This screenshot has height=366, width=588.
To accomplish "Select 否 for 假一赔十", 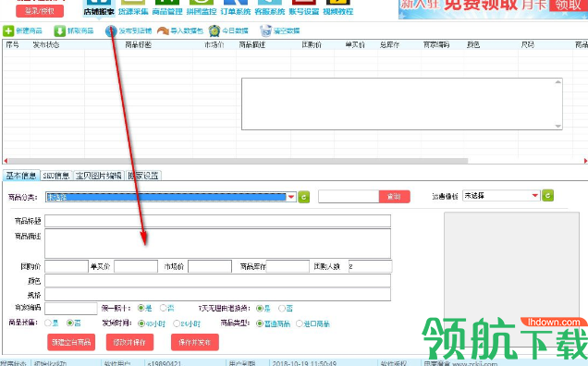I will point(163,308).
